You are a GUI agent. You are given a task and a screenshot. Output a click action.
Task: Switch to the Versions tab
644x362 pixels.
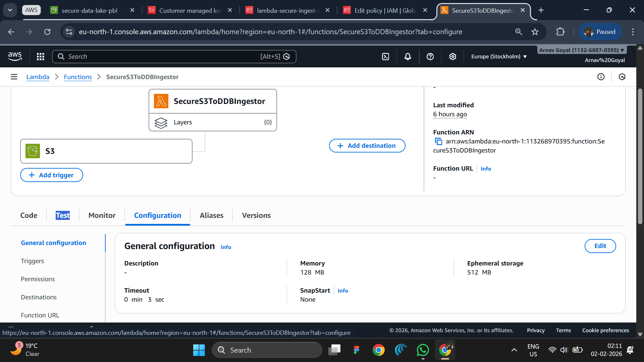pyautogui.click(x=256, y=216)
